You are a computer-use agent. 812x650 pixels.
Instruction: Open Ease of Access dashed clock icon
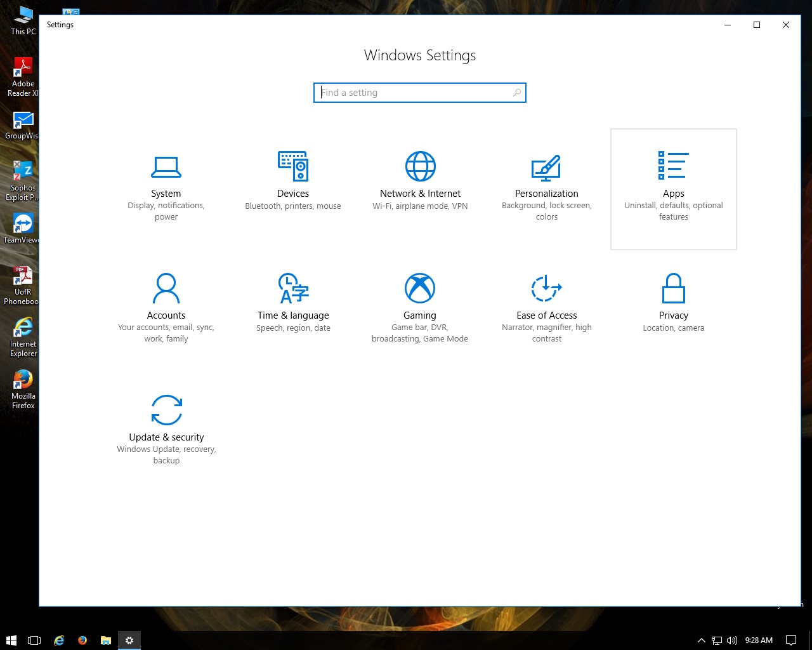pos(546,288)
